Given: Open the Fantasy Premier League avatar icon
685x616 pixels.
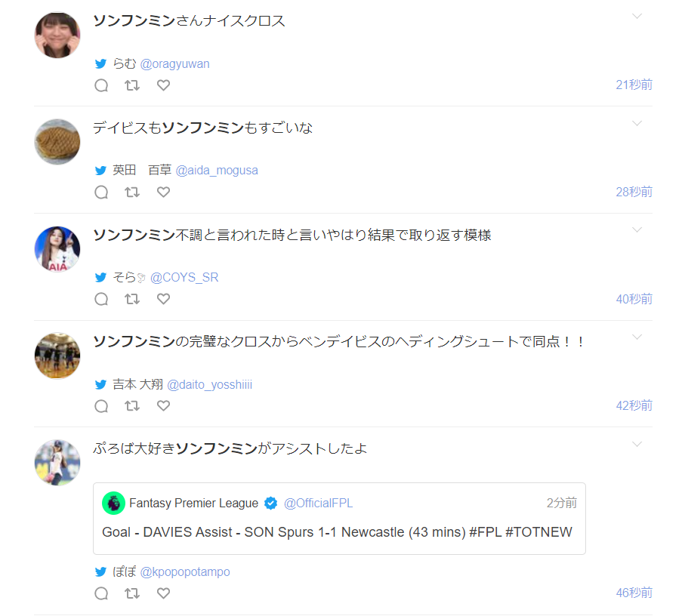Looking at the screenshot, I should pos(113,504).
